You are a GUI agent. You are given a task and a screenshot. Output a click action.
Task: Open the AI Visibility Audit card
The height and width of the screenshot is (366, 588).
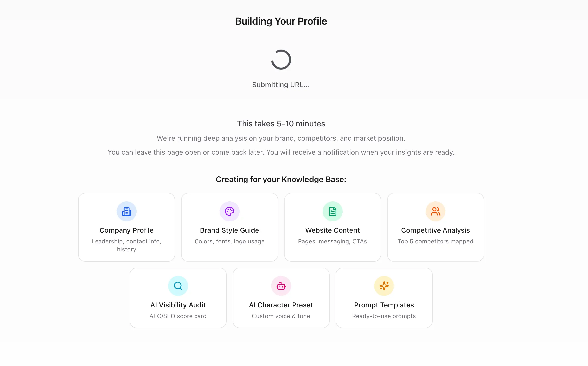point(178,298)
